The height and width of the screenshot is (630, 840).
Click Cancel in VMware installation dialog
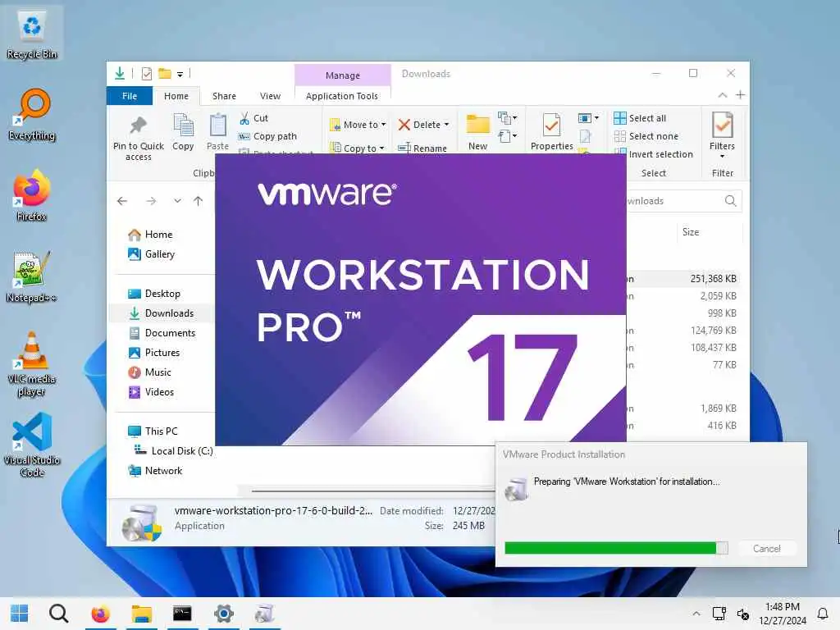(767, 549)
